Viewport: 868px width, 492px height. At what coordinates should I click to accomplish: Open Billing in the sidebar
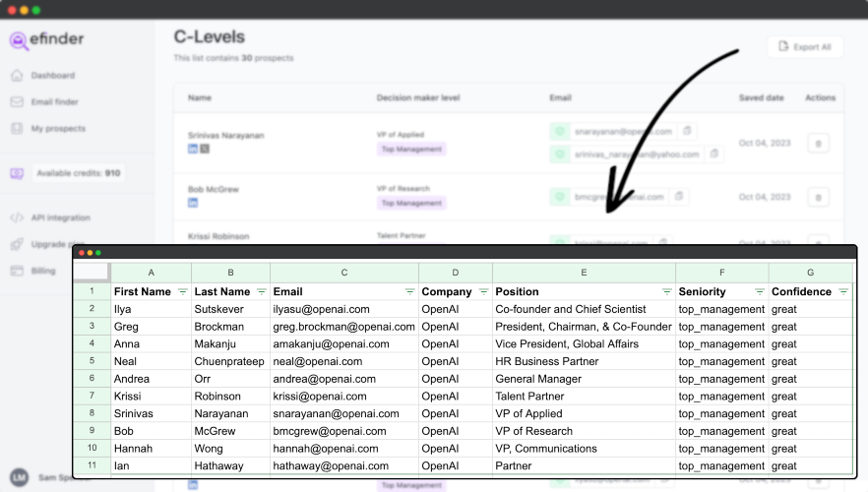(43, 271)
